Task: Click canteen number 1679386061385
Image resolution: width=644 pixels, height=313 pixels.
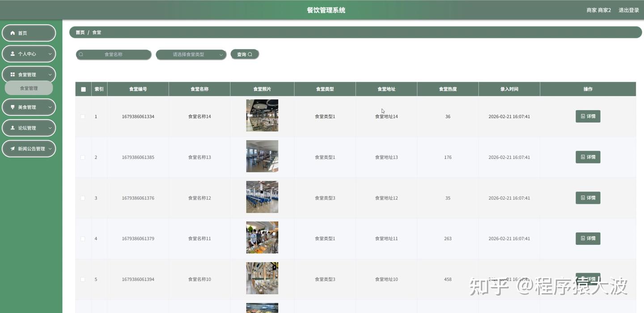Action: [138, 158]
